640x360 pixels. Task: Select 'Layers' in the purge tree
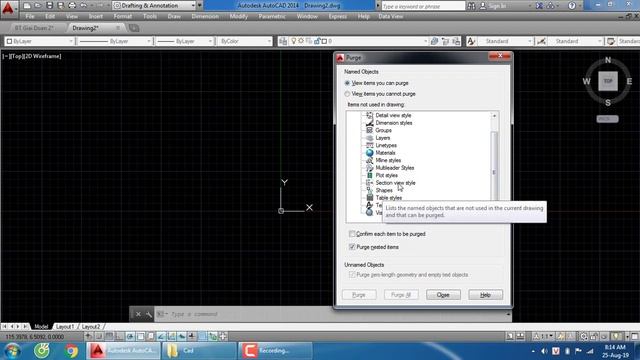[382, 138]
